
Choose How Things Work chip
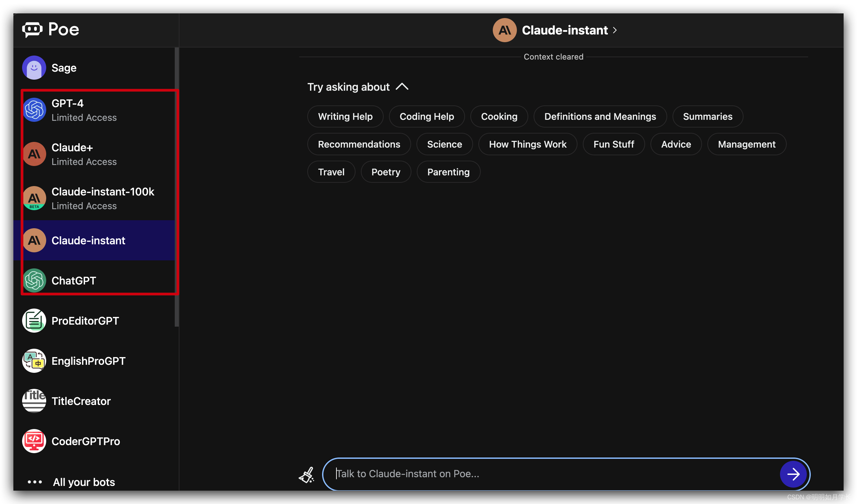point(528,144)
